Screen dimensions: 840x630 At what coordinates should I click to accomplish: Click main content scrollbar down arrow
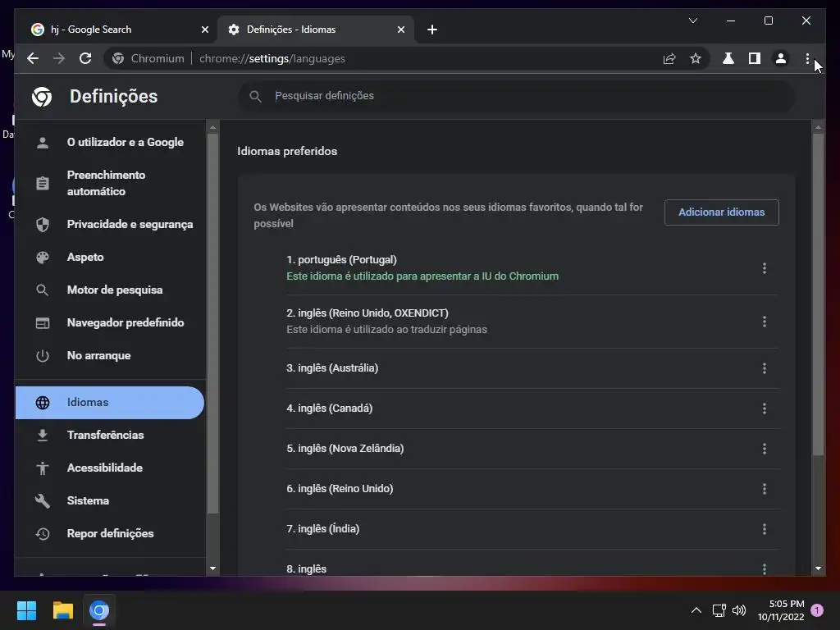(x=818, y=568)
